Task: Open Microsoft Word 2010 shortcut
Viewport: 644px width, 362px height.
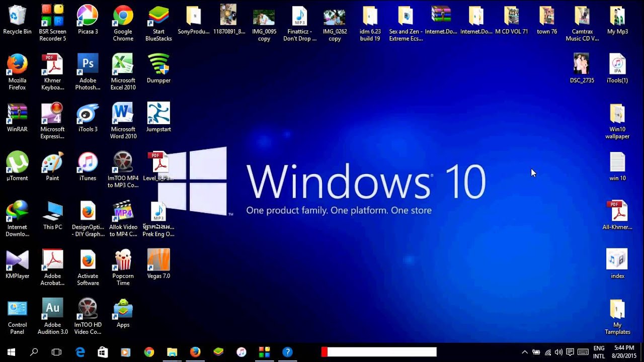Action: click(x=123, y=120)
